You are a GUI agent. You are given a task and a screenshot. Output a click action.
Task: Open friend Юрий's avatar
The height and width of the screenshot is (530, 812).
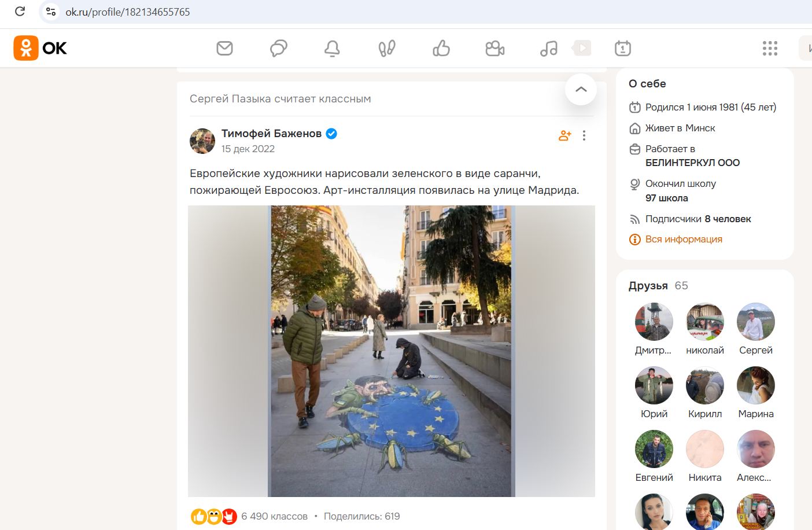(654, 385)
